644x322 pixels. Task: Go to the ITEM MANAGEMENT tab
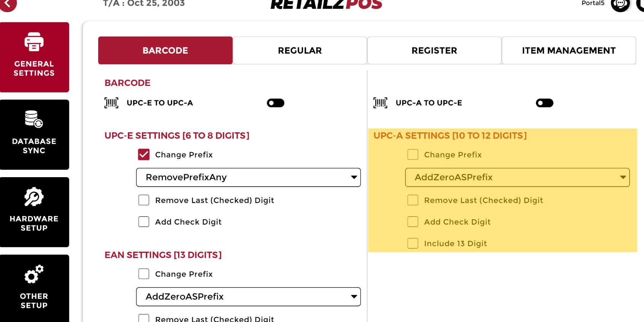pos(569,51)
